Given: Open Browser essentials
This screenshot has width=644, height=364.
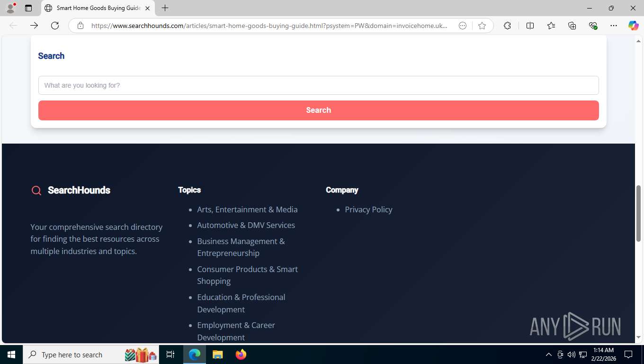Looking at the screenshot, I should pos(593,26).
